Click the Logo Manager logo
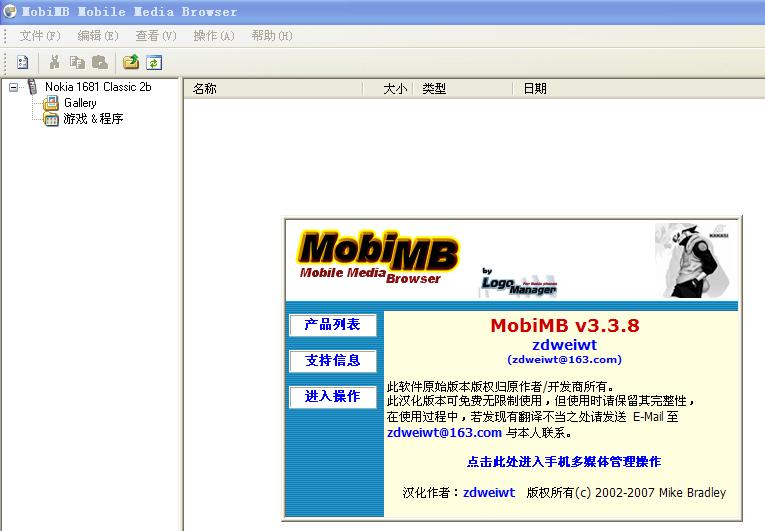The image size is (765, 531). pos(519,284)
